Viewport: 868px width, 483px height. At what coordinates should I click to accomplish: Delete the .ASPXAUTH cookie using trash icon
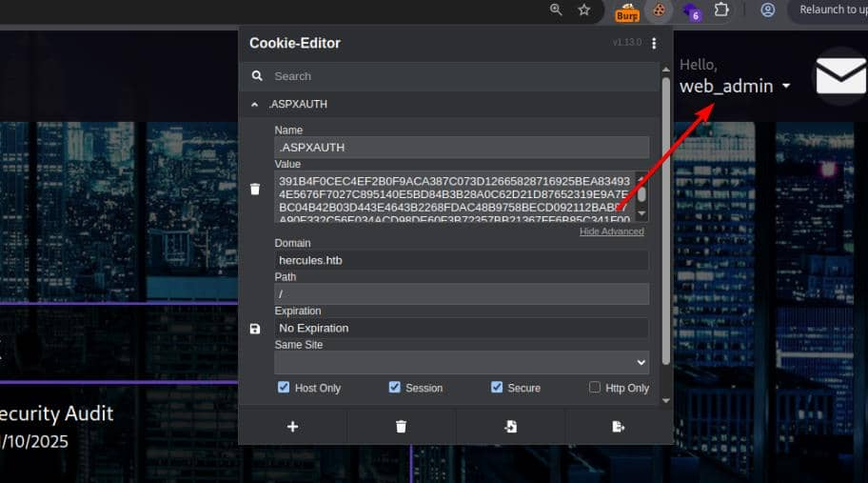pyautogui.click(x=255, y=190)
